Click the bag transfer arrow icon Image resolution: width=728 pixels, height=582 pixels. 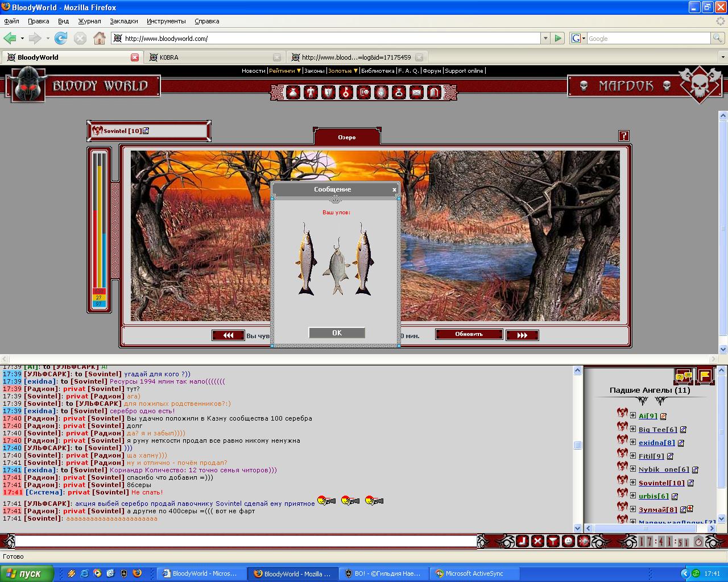(x=399, y=92)
